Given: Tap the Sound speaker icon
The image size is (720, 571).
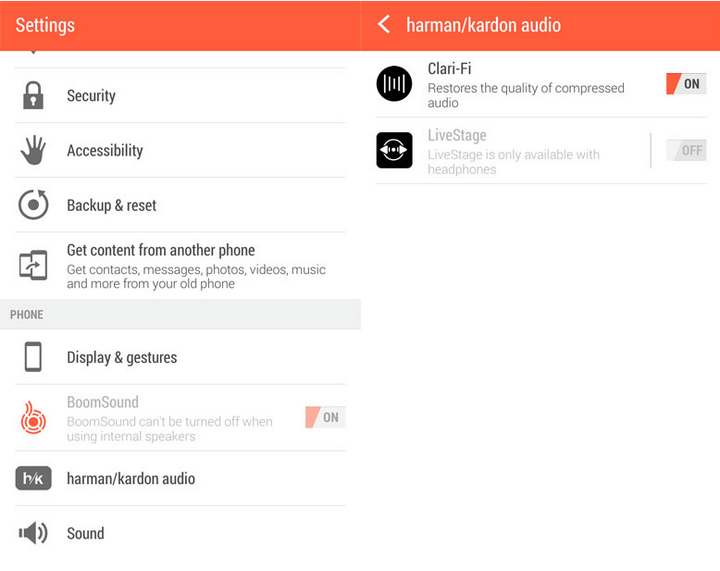Looking at the screenshot, I should (x=33, y=533).
